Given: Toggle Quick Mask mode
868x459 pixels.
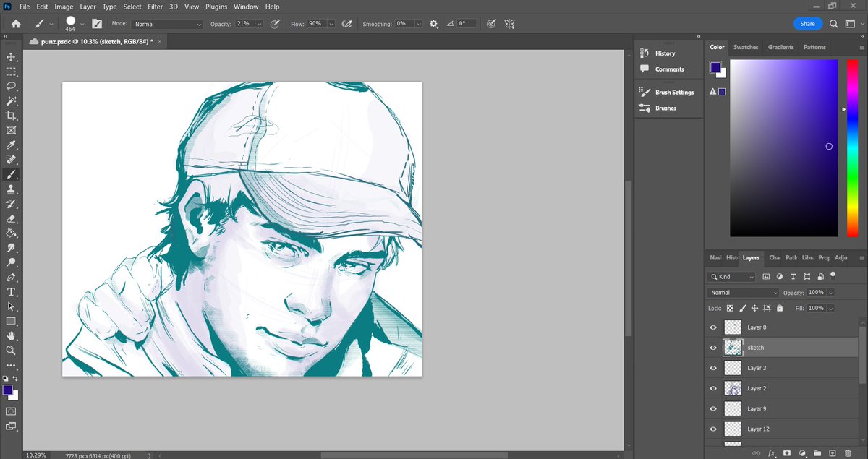Looking at the screenshot, I should (x=11, y=411).
